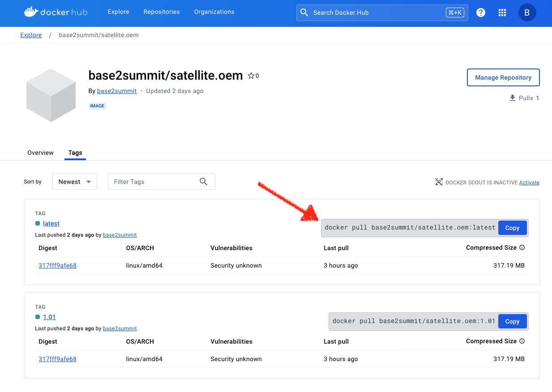Open Organizations in the top navigation
The image size is (552, 392).
click(214, 12)
